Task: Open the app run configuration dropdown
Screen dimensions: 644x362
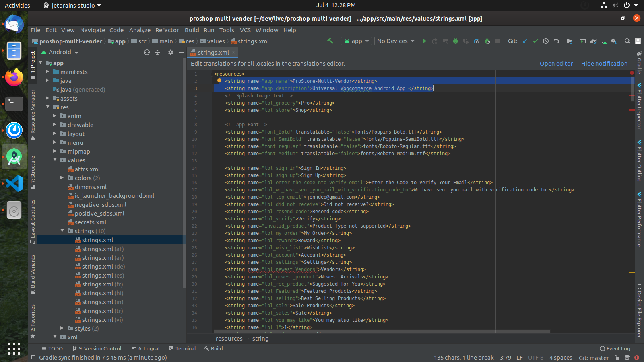Action: pos(356,41)
